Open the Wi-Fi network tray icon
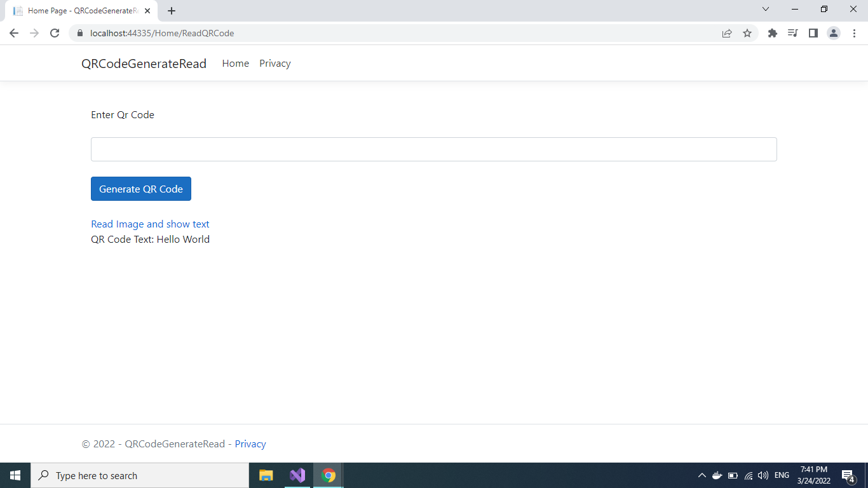This screenshot has height=488, width=868. [x=749, y=475]
